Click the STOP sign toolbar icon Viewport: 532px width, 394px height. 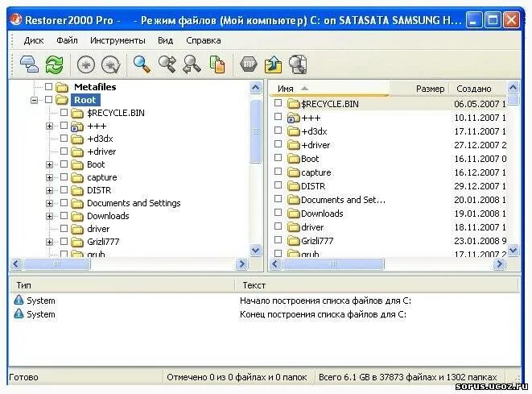click(249, 64)
